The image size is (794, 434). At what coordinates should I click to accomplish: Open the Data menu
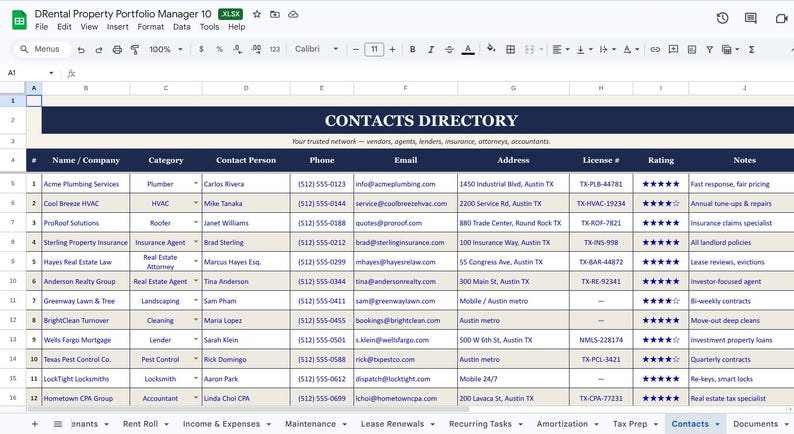pyautogui.click(x=181, y=27)
